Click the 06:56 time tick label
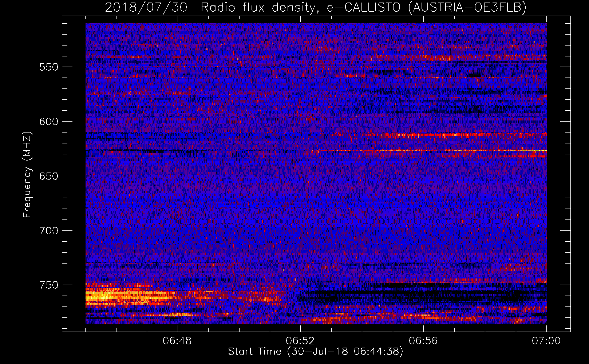Viewport: 589px width, 364px height. [423, 341]
